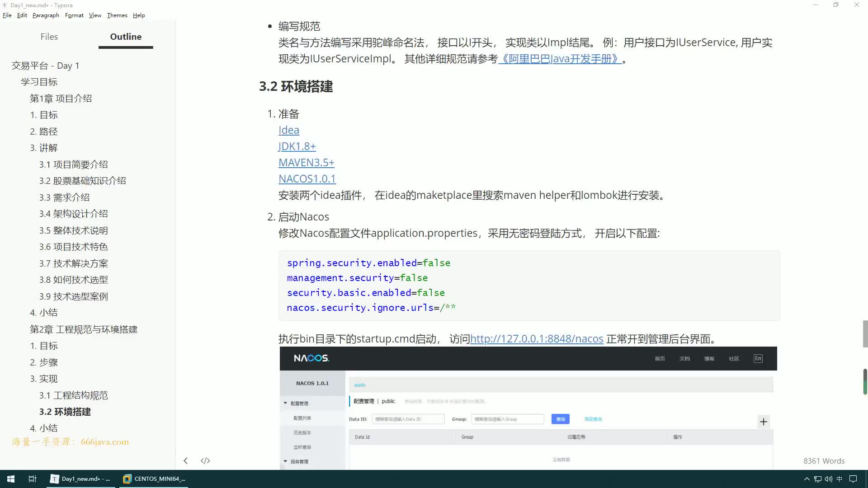Switch to source code mode icon
The height and width of the screenshot is (488, 868).
click(205, 460)
